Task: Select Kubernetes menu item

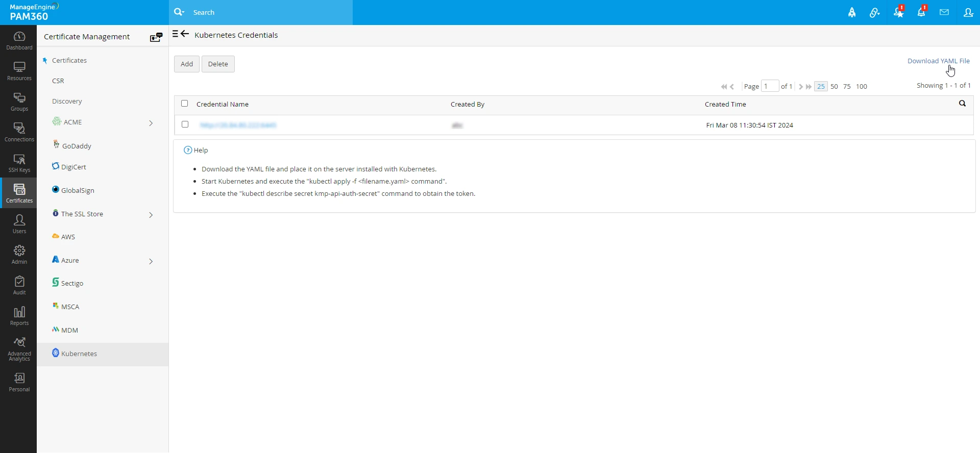Action: click(x=102, y=354)
